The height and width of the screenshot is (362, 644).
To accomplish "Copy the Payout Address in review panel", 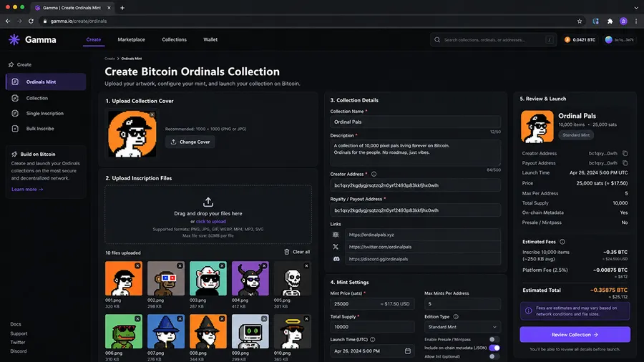I will [625, 163].
